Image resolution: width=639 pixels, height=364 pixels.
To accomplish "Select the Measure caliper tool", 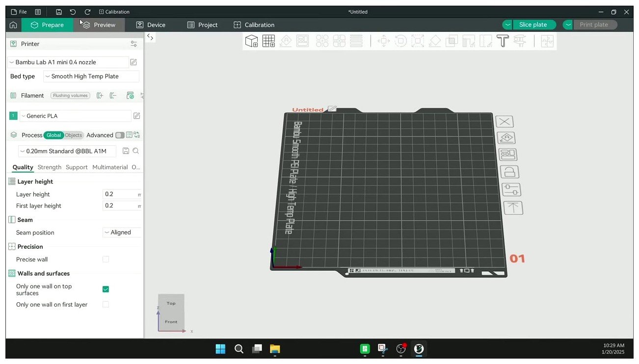I will pyautogui.click(x=520, y=41).
